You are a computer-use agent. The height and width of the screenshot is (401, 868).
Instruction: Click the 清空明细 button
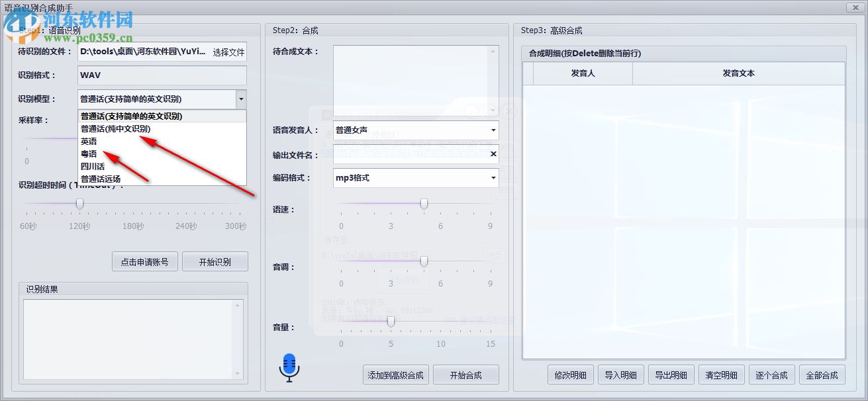[721, 375]
